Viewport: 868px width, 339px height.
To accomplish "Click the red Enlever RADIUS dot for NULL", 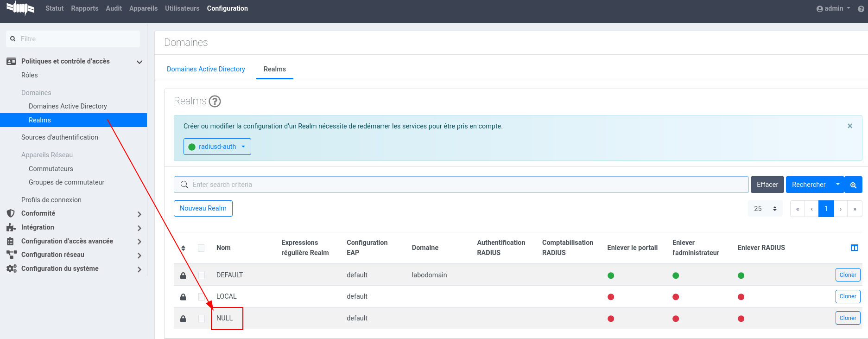I will [x=741, y=319].
